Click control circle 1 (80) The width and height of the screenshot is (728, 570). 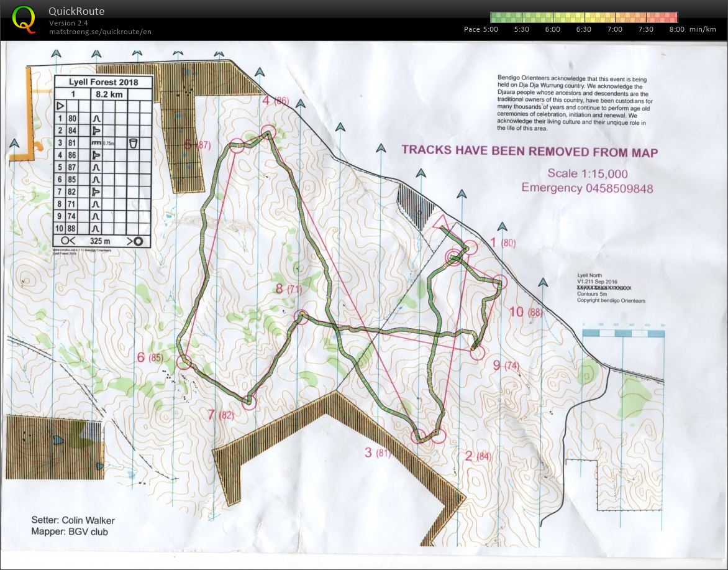(470, 247)
